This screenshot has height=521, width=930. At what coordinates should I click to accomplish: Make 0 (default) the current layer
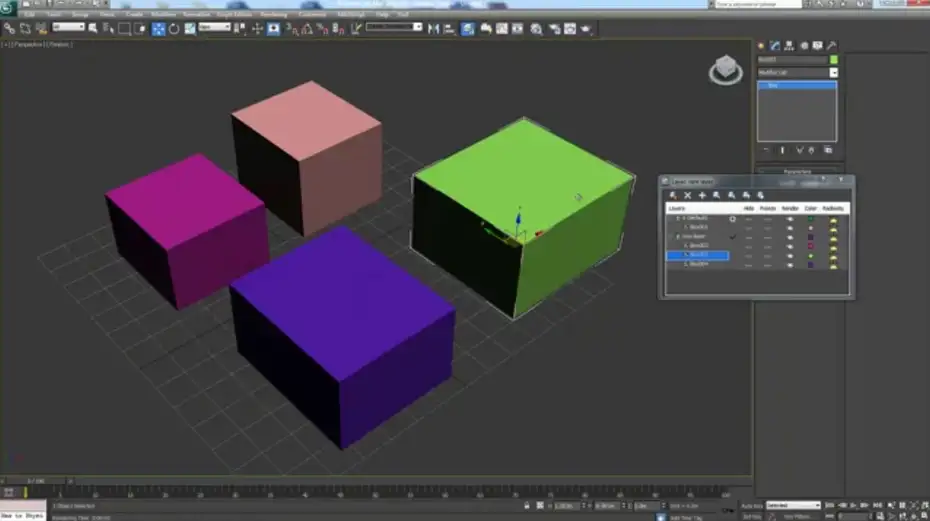click(732, 219)
